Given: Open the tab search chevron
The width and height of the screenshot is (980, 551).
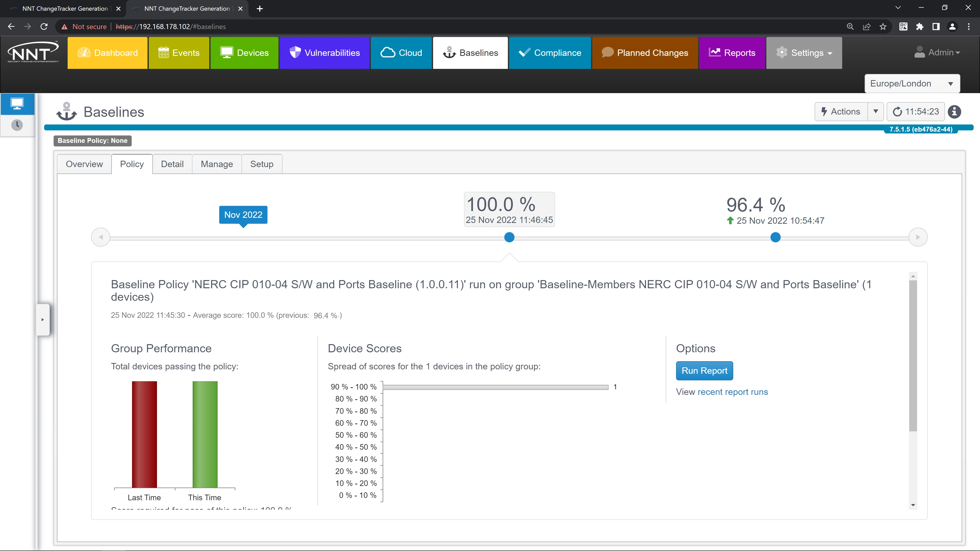Looking at the screenshot, I should [x=898, y=8].
